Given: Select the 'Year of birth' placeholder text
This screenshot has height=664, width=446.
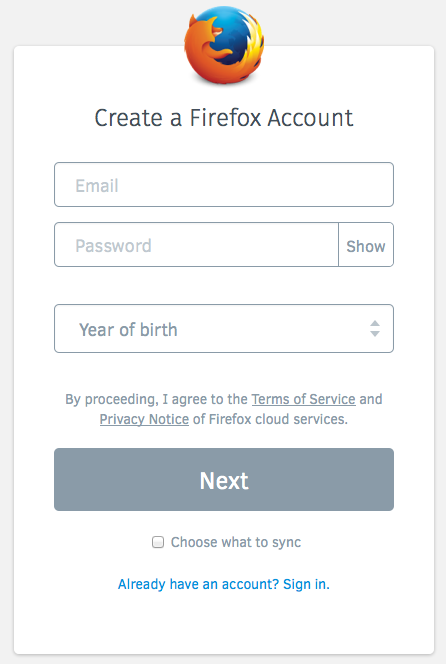Looking at the screenshot, I should (x=128, y=329).
